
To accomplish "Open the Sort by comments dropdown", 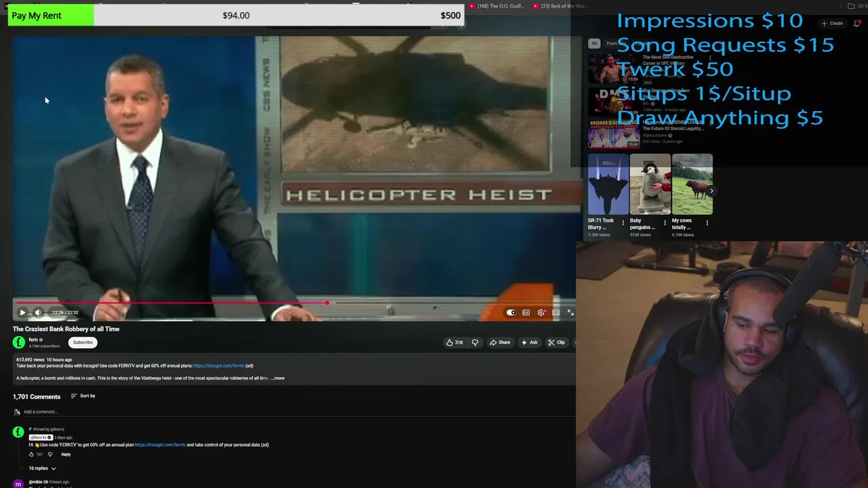I will click(83, 396).
